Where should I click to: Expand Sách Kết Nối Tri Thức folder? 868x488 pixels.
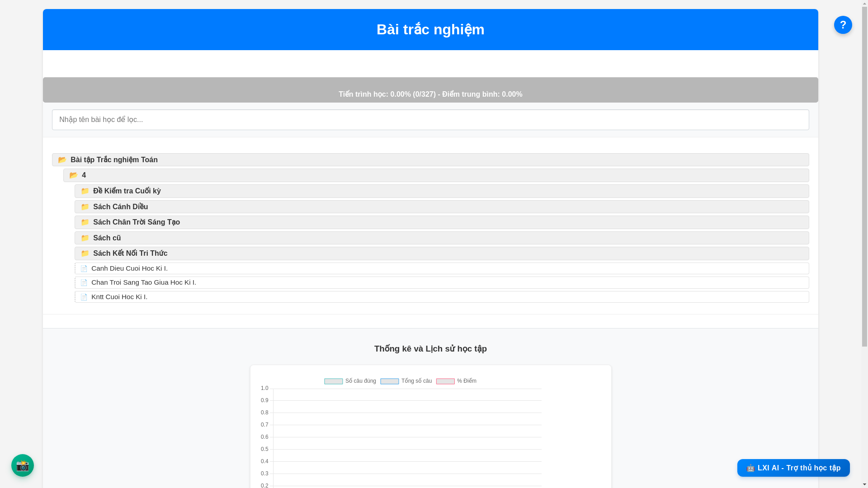442,253
